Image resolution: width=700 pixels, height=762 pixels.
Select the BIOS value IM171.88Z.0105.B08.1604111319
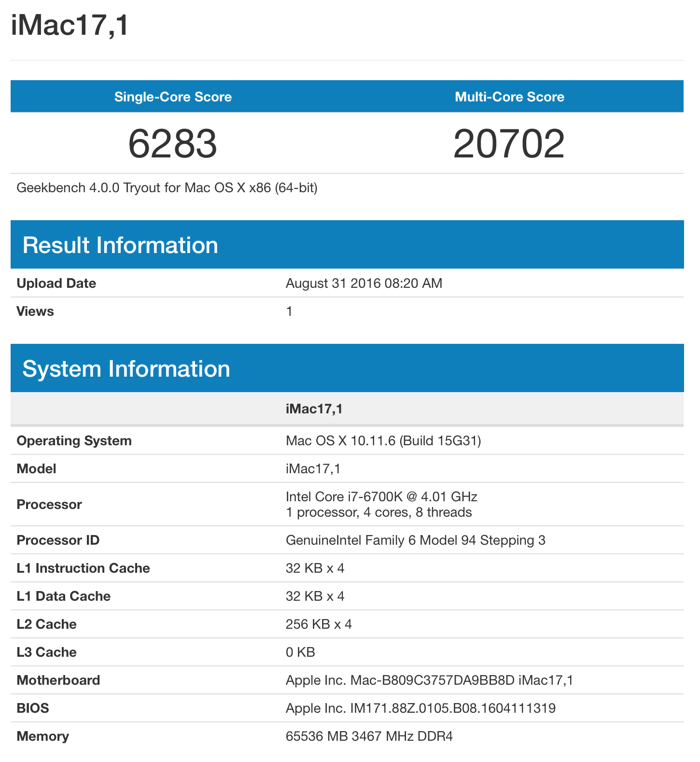pyautogui.click(x=420, y=708)
